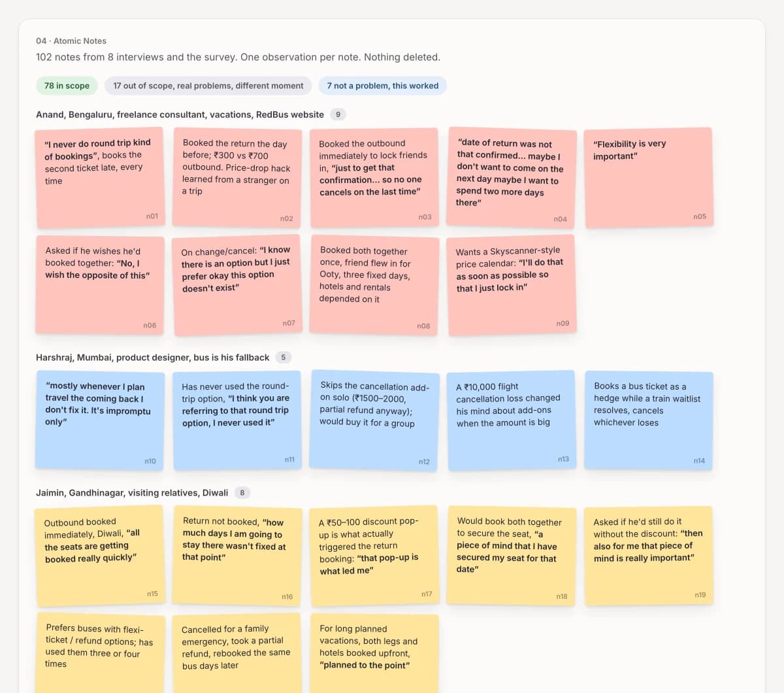The height and width of the screenshot is (693, 784).
Task: Click the n09 ID label
Action: [563, 324]
